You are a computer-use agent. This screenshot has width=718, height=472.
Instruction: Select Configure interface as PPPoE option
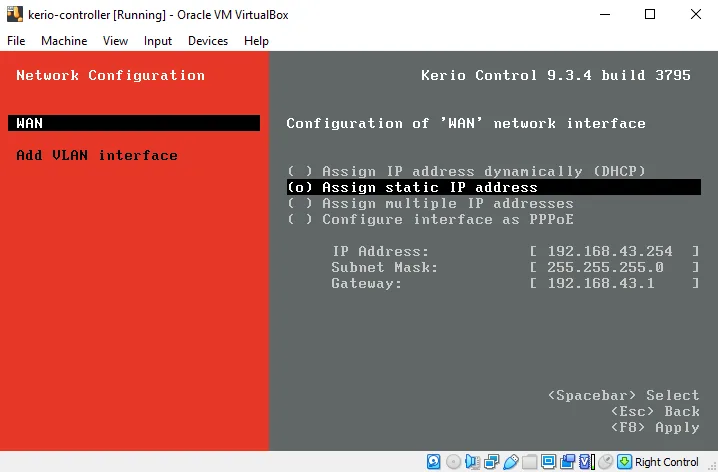tap(430, 219)
